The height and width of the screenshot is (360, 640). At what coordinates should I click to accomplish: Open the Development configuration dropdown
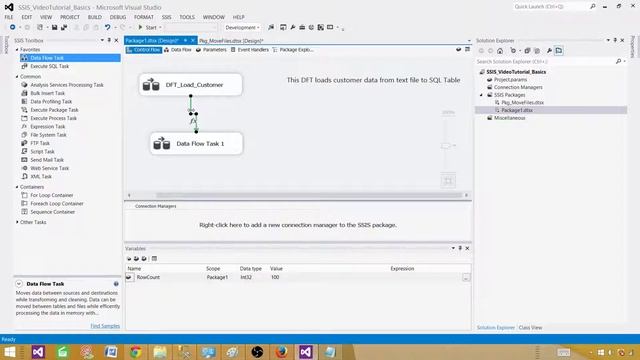coord(242,27)
